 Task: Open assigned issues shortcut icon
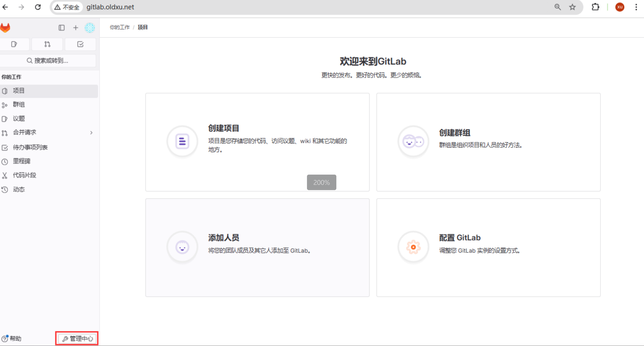point(14,44)
